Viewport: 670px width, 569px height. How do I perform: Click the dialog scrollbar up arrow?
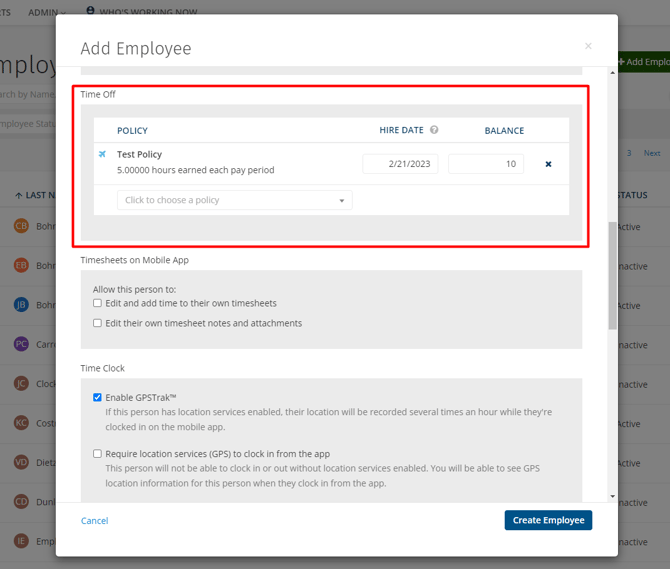(612, 73)
